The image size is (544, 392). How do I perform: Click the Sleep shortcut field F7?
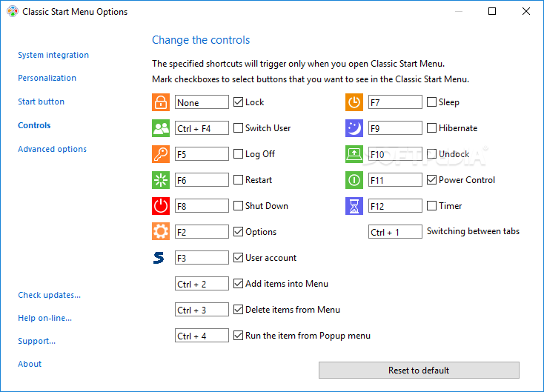(x=395, y=102)
